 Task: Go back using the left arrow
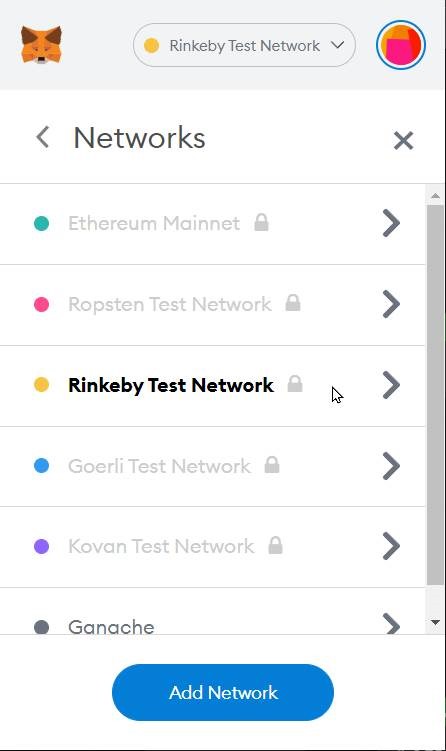(x=43, y=137)
